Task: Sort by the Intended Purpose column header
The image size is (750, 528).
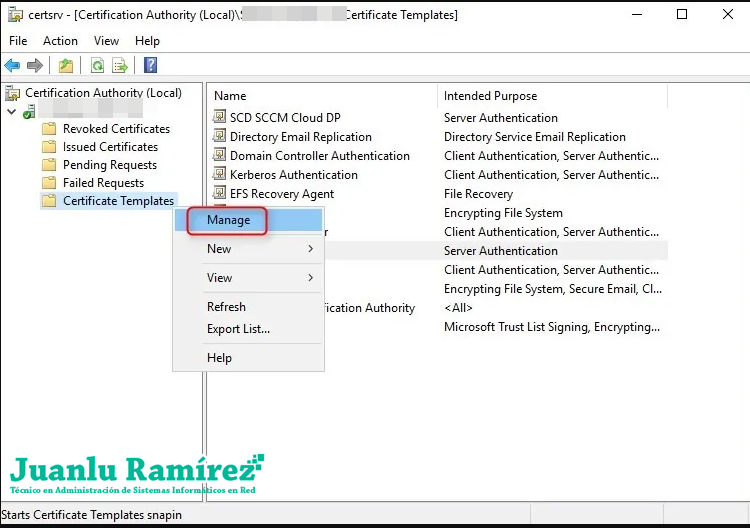Action: 490,96
